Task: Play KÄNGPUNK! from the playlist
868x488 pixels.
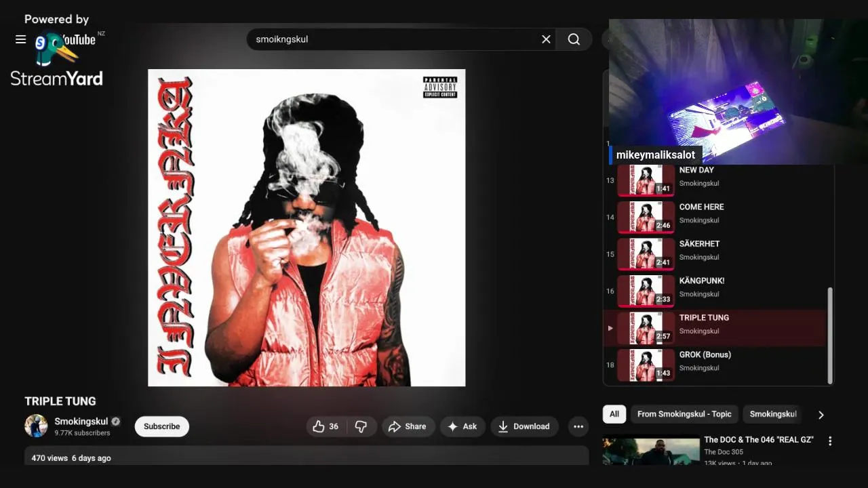Action: tap(715, 291)
